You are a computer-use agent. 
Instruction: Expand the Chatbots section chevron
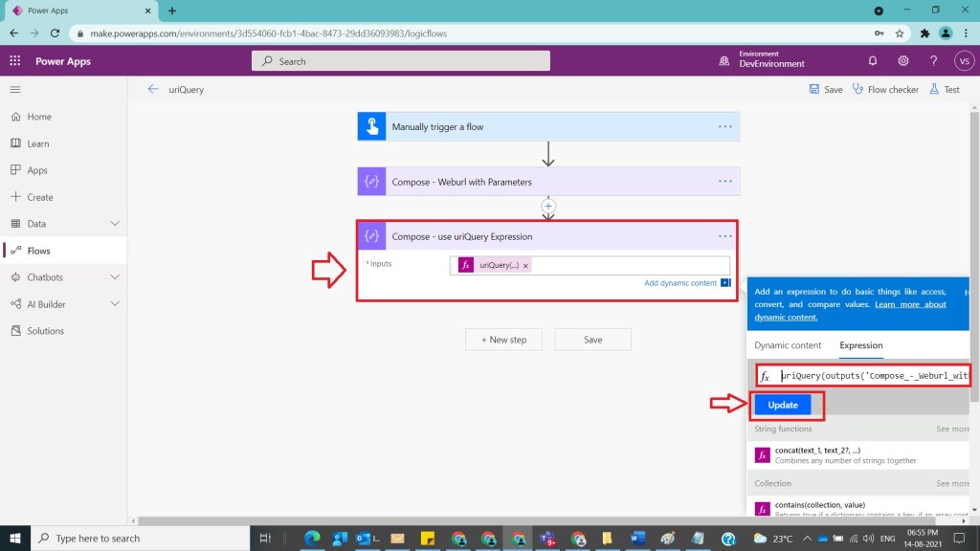point(115,277)
